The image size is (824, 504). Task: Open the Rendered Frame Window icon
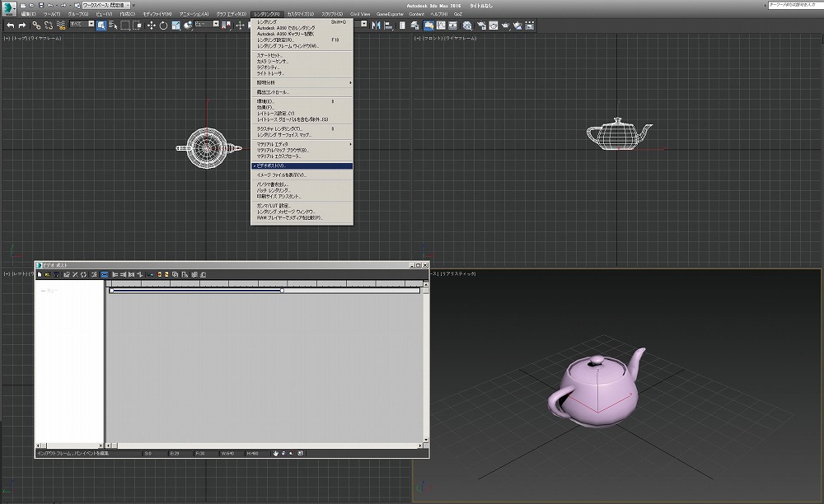494,26
